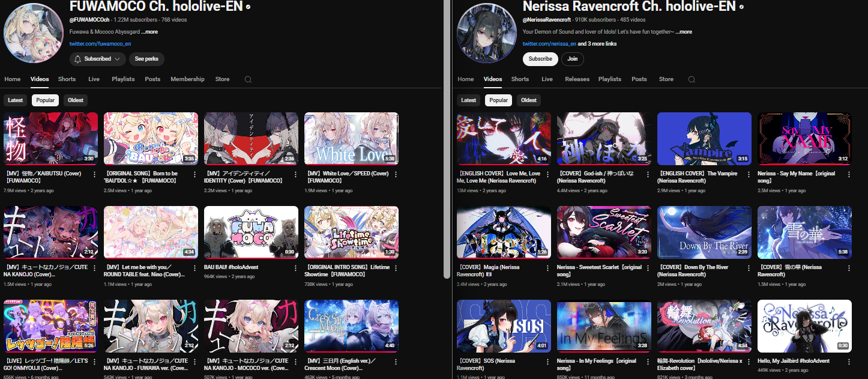Show Nerissa's 'and 3 more links'

pyautogui.click(x=597, y=44)
